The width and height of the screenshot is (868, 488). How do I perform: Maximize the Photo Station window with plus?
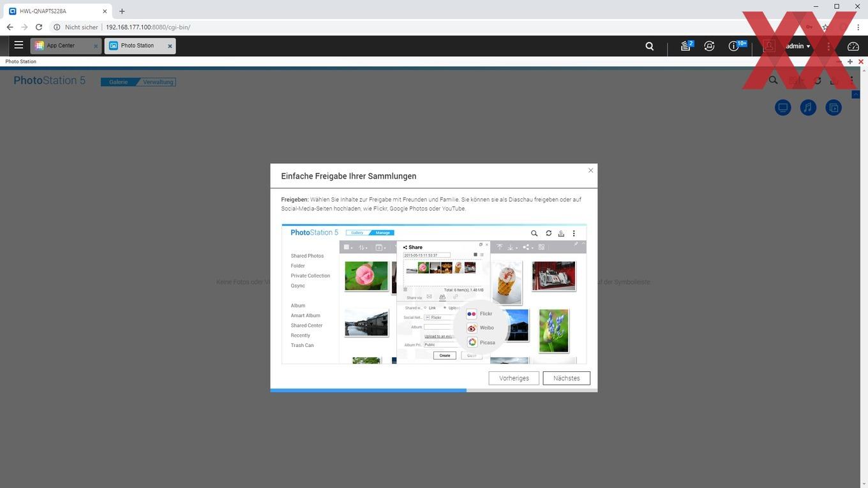pos(850,62)
